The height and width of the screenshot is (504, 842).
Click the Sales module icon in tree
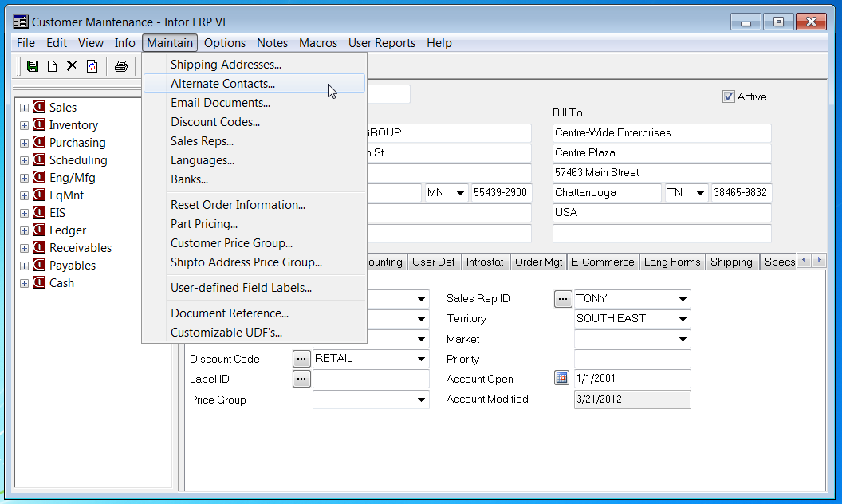click(x=38, y=107)
